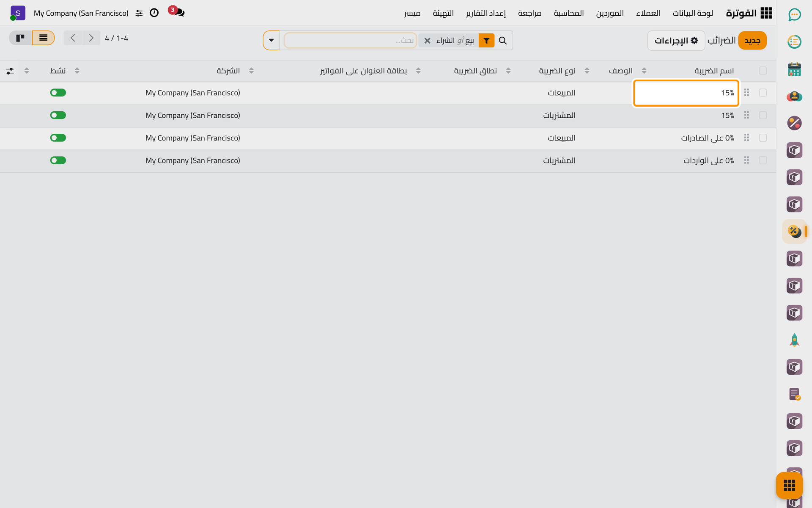Screen dimensions: 812x508
Task: Toggle active switch for 0% على الواردات row
Action: (58, 160)
